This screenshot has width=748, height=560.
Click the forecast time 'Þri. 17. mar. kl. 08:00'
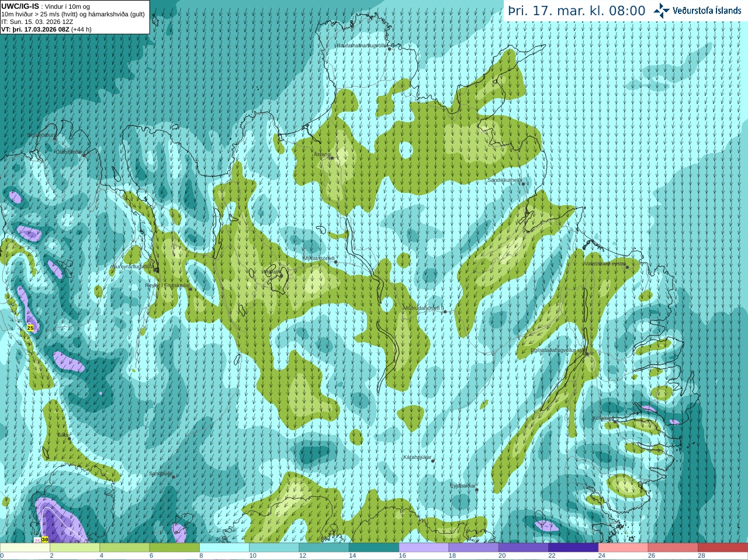point(576,11)
